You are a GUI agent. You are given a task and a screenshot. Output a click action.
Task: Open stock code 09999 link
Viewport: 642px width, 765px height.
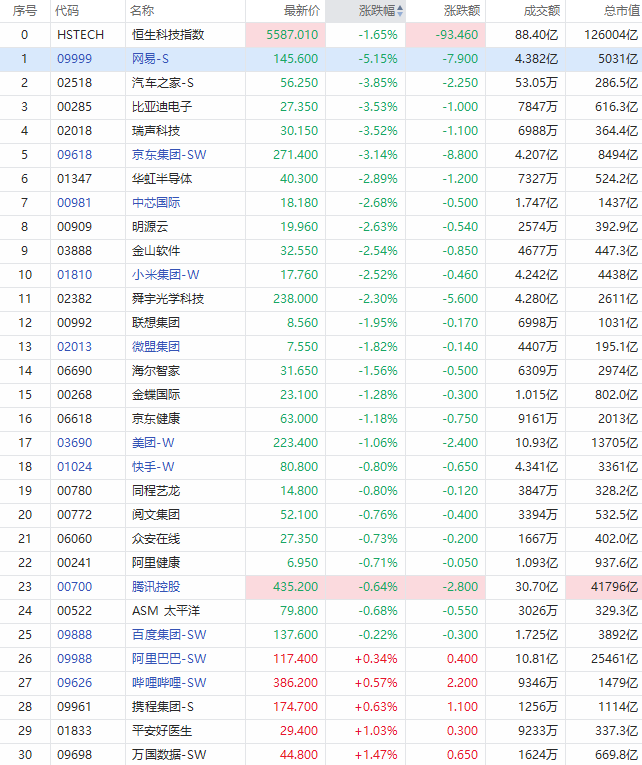[75, 59]
